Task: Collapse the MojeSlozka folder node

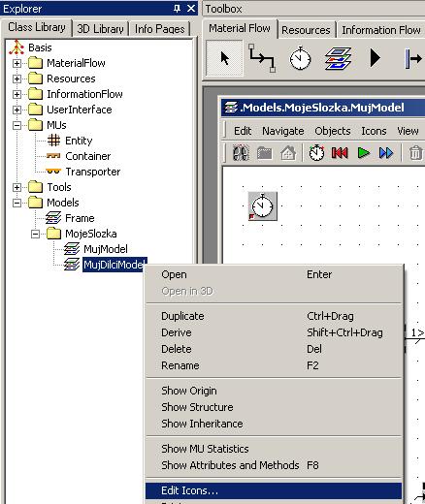Action: tap(35, 234)
